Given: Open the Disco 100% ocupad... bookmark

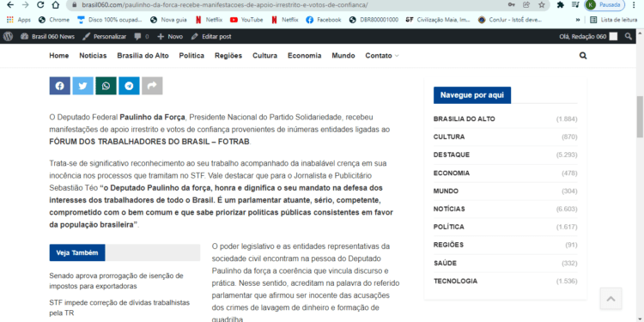Looking at the screenshot, I should point(110,20).
